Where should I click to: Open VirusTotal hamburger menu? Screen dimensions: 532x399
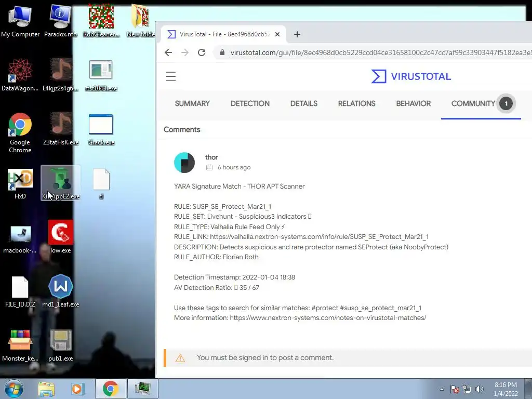(x=170, y=76)
